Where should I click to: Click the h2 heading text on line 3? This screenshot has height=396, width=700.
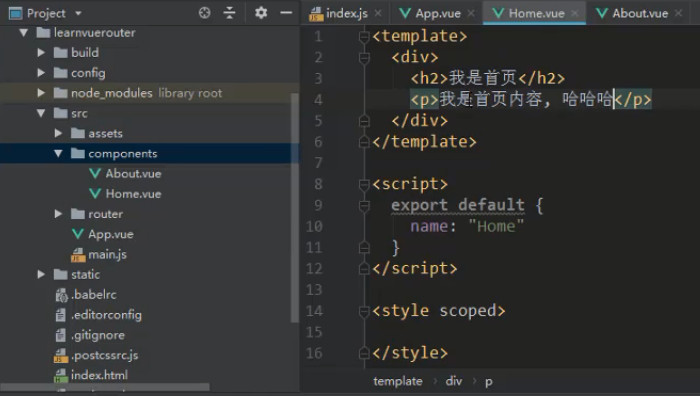tap(483, 78)
